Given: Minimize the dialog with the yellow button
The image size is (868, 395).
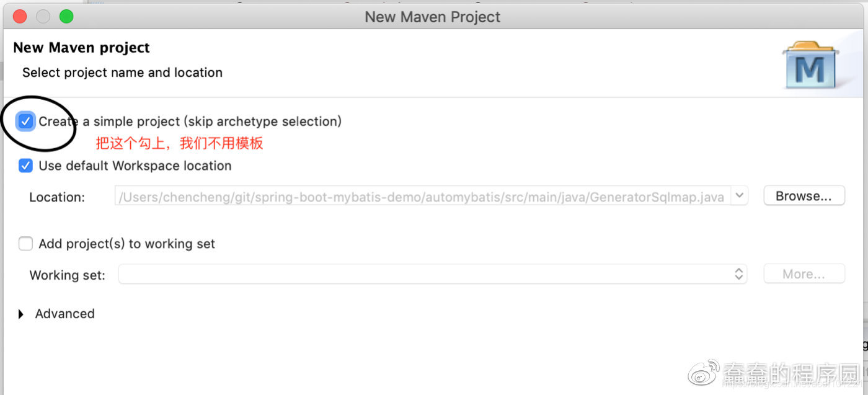Looking at the screenshot, I should click(43, 17).
